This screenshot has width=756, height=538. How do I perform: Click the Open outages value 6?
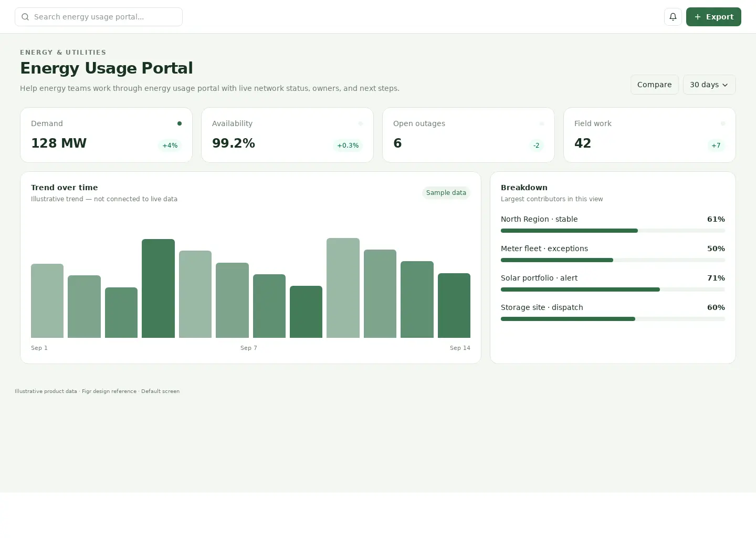[397, 143]
